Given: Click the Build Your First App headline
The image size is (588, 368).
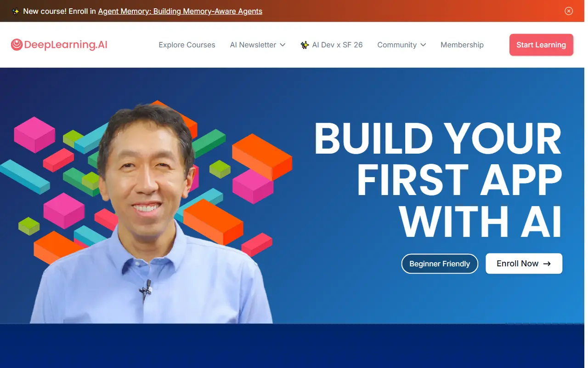Looking at the screenshot, I should (x=438, y=180).
